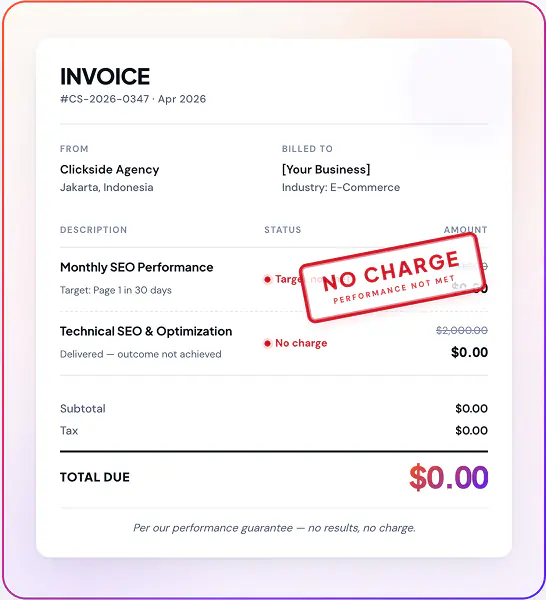The width and height of the screenshot is (546, 600).
Task: Click the Industry: E-Commerce line
Action: click(x=341, y=187)
